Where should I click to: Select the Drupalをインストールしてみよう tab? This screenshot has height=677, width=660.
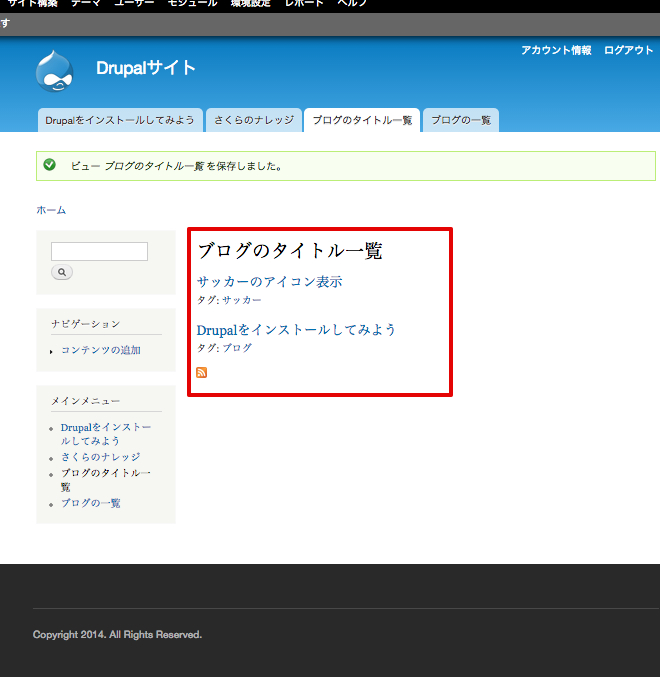120,120
